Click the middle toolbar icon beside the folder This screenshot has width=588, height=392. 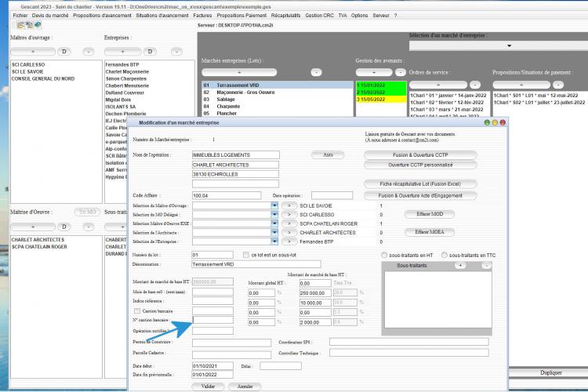pyautogui.click(x=29, y=25)
